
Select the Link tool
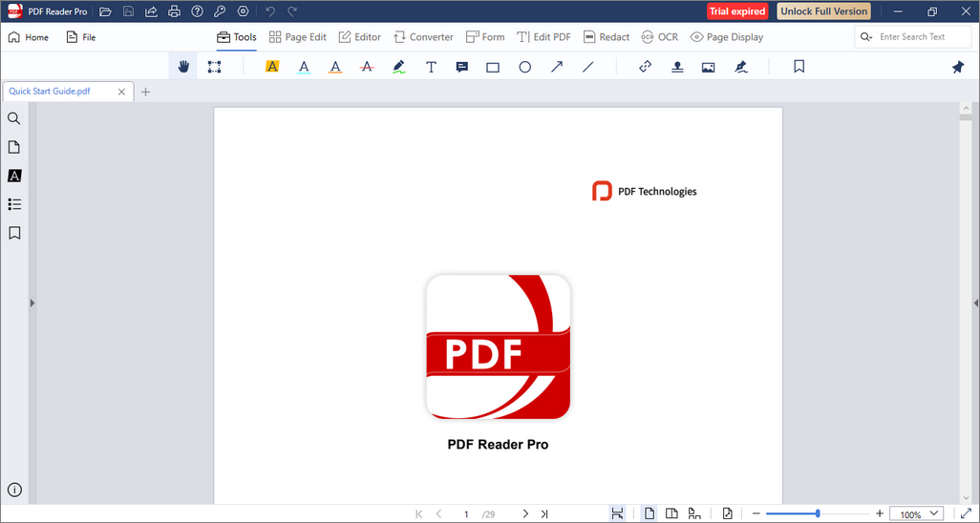coord(646,66)
